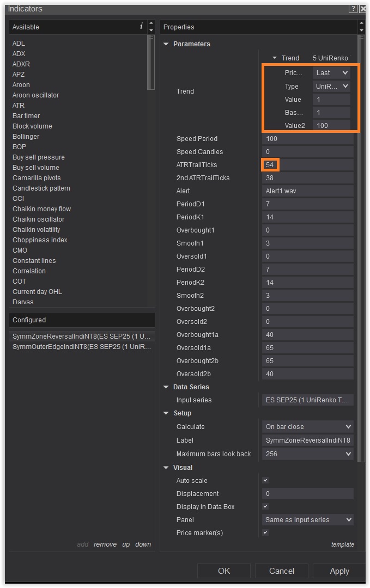Toggle Display in Data Box checkbox

click(x=265, y=507)
